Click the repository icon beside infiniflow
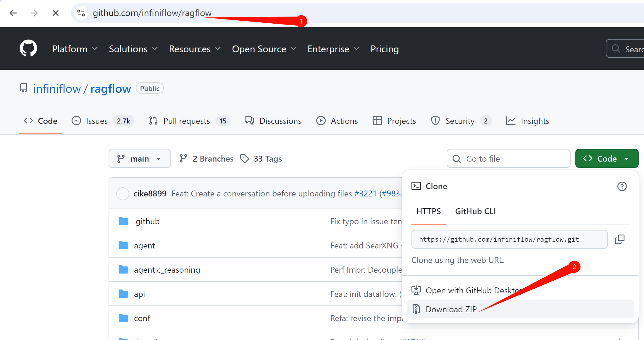This screenshot has height=340, width=644. point(24,88)
